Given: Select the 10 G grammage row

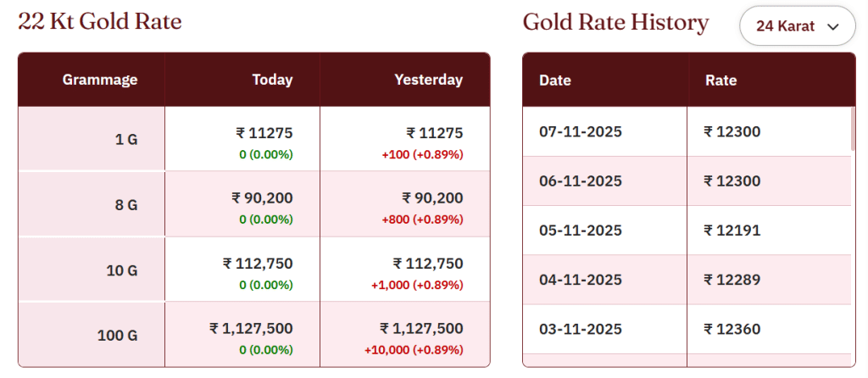Looking at the screenshot, I should point(122,270).
